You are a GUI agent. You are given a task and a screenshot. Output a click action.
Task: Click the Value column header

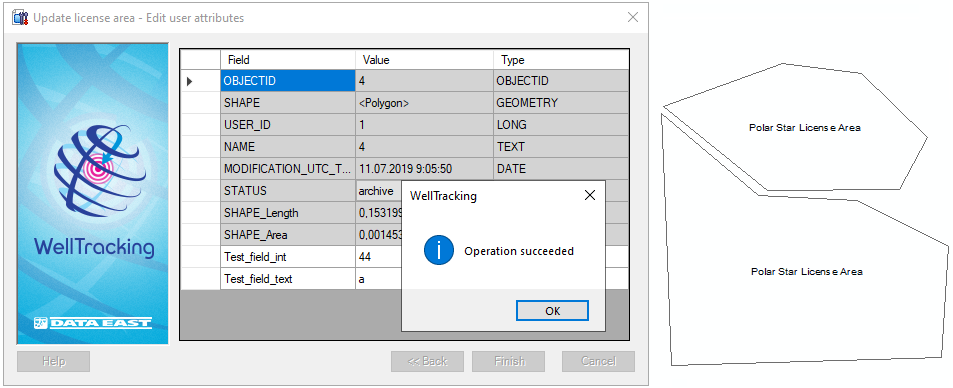coord(424,60)
